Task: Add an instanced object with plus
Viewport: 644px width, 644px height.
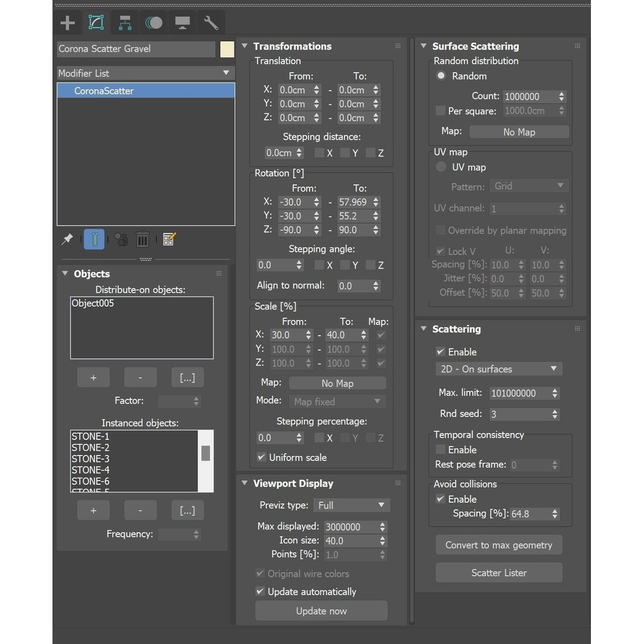Action: pyautogui.click(x=93, y=510)
